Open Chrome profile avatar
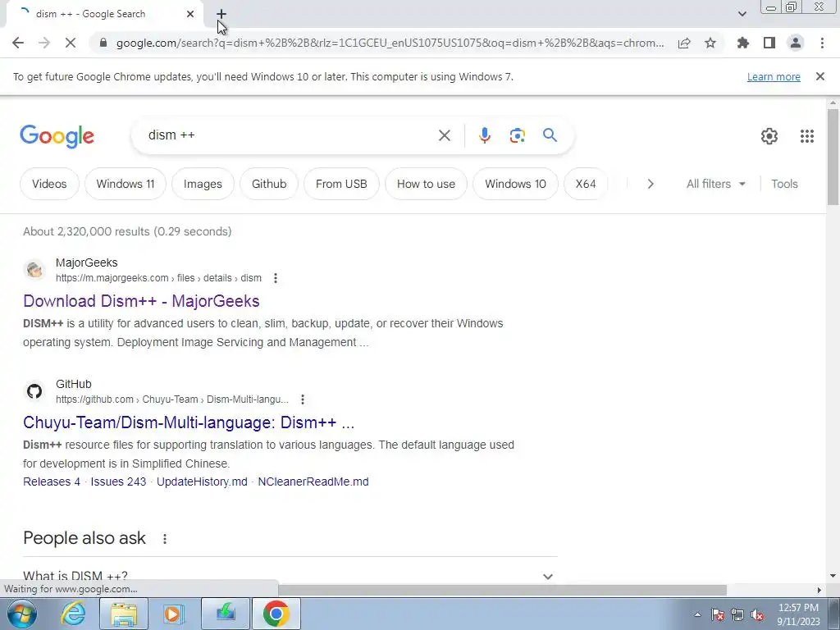Screen dimensions: 840x630 tap(796, 43)
